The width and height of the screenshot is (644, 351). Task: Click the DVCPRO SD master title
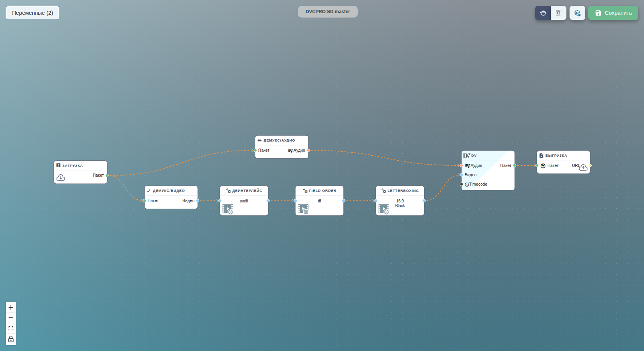click(328, 12)
